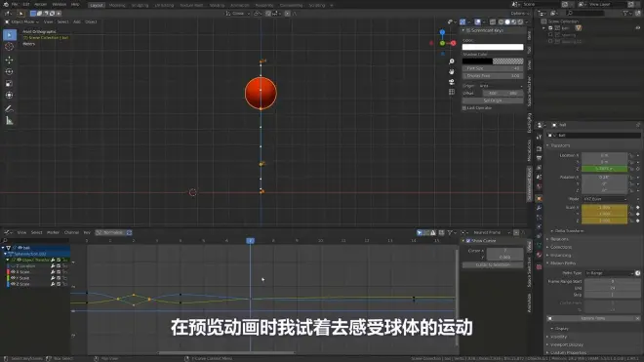Hide the Z Scale channel eye icon
The height and width of the screenshot is (362, 644).
[13, 284]
